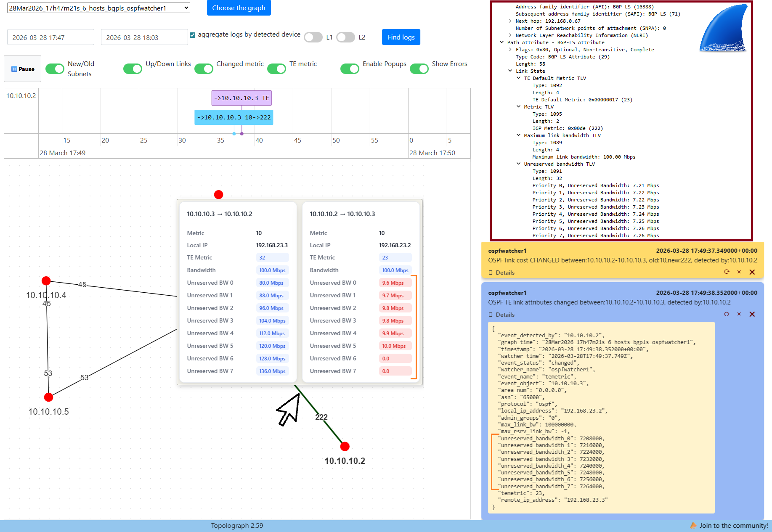
Task: Click Local IP value 192.168.23.2
Action: pyautogui.click(x=395, y=245)
